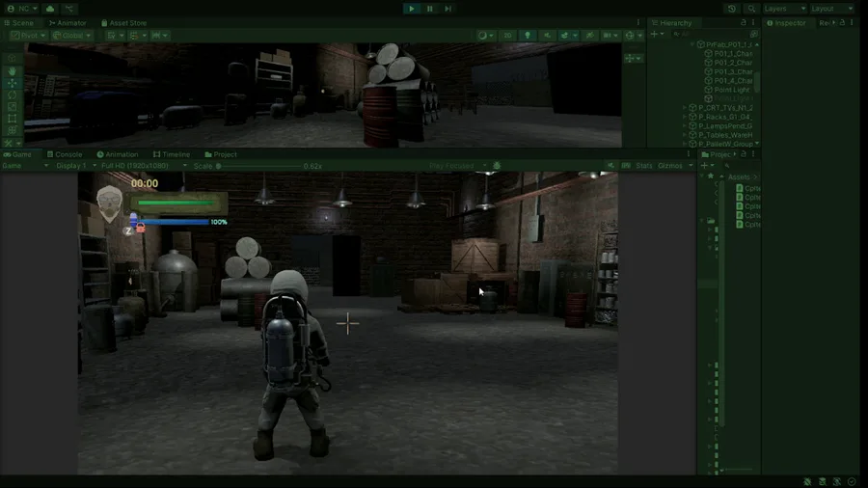
Task: Open Play Focused dropdown
Action: 458,166
